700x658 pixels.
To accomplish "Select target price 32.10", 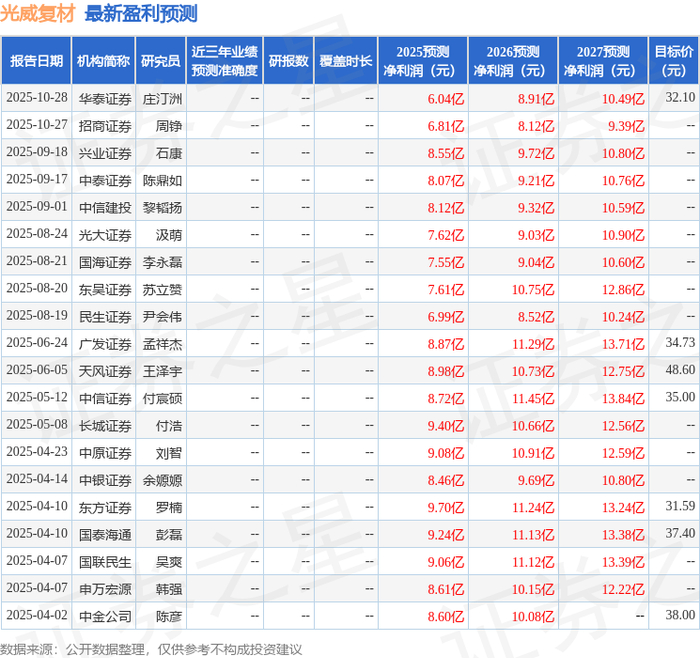I will (x=680, y=98).
